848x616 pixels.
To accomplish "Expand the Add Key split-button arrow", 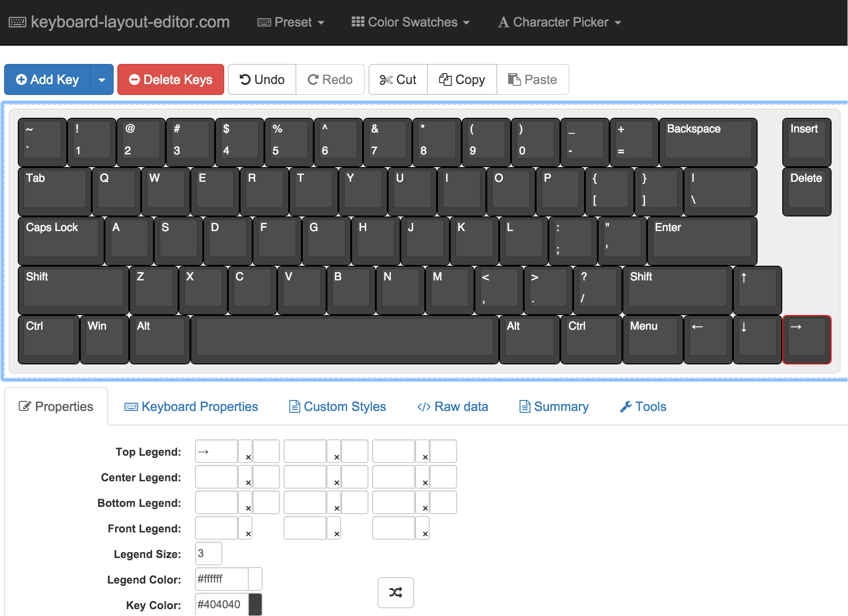I will coord(101,79).
